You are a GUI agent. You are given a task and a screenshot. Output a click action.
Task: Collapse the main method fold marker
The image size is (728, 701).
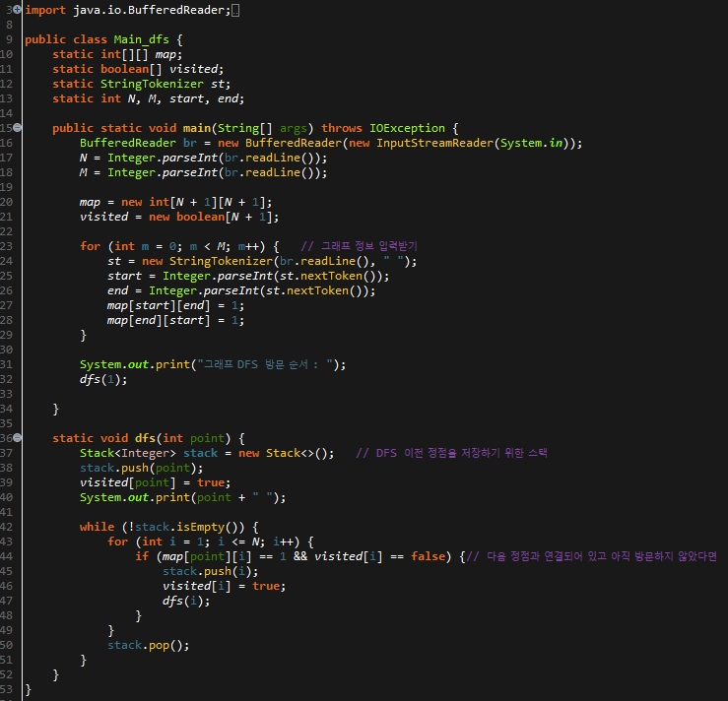point(17,128)
